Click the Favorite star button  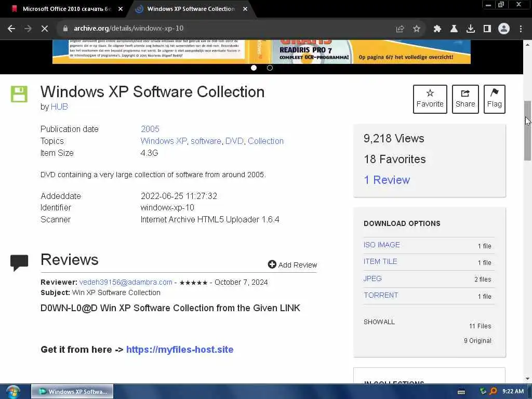point(430,99)
